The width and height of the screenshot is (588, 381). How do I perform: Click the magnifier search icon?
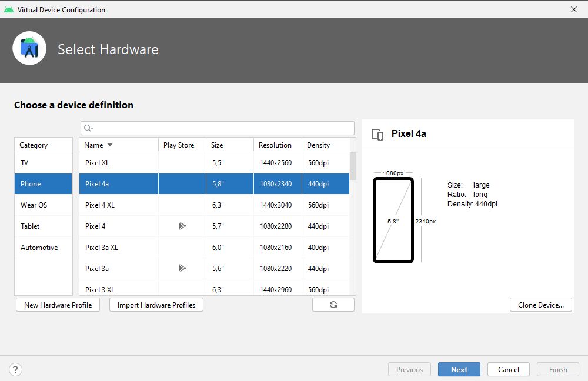pyautogui.click(x=88, y=128)
